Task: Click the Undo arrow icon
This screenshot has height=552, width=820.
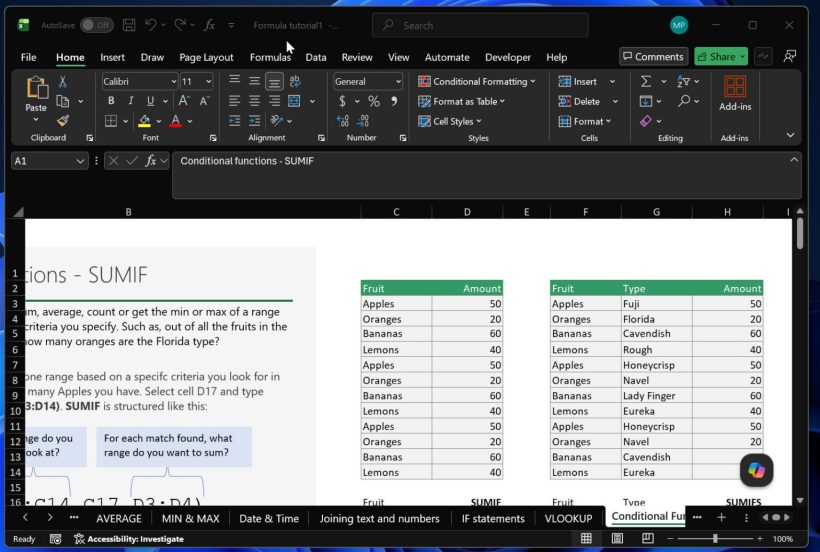Action: click(x=151, y=25)
